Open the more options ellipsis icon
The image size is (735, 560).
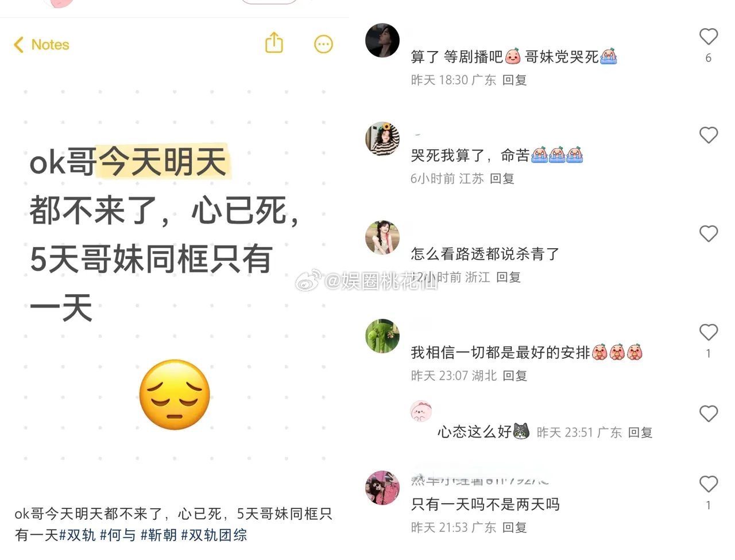point(323,44)
